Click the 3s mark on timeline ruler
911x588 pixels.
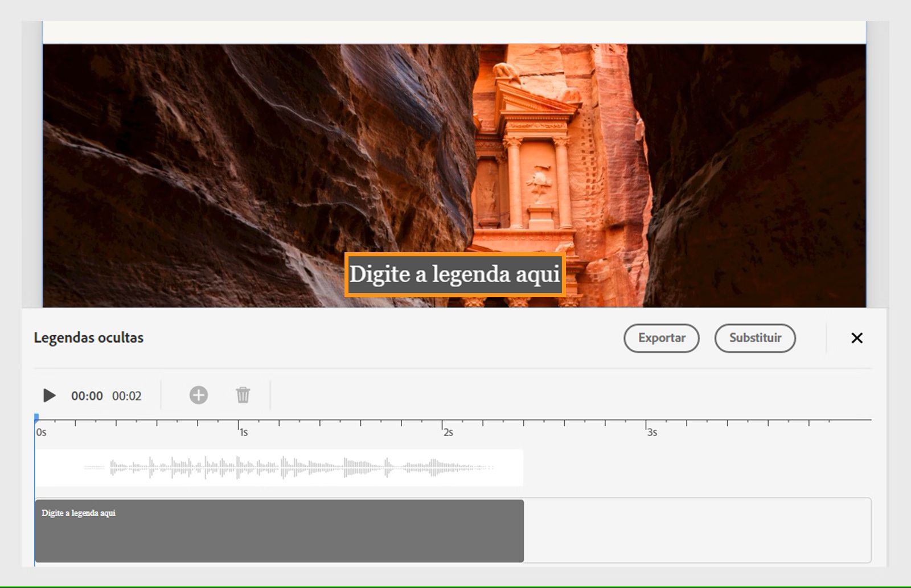pyautogui.click(x=652, y=432)
